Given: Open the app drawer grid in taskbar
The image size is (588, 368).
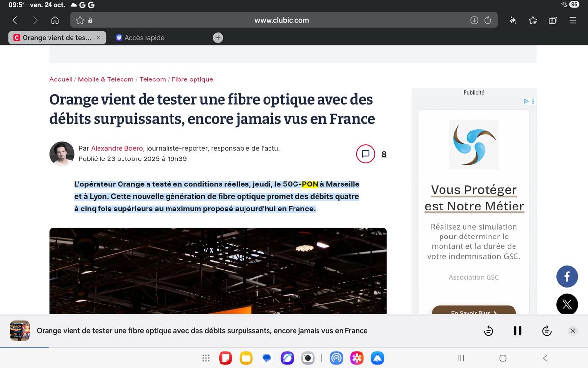Looking at the screenshot, I should pos(206,358).
